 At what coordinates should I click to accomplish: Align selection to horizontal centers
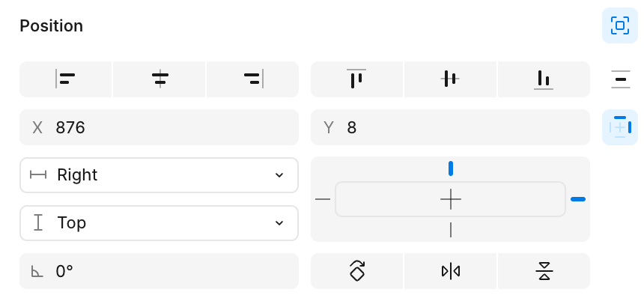click(x=160, y=79)
